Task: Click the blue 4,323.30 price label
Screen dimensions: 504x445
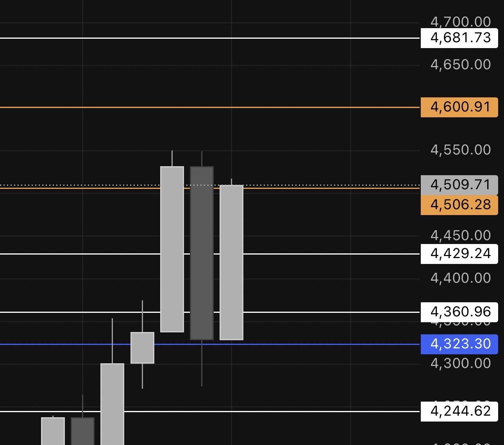Action: [459, 344]
